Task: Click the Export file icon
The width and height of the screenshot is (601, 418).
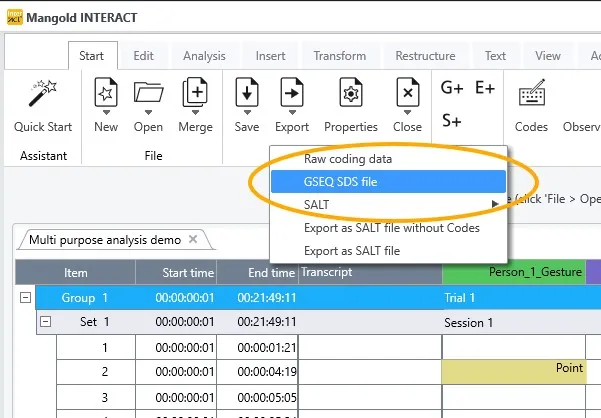Action: point(292,92)
